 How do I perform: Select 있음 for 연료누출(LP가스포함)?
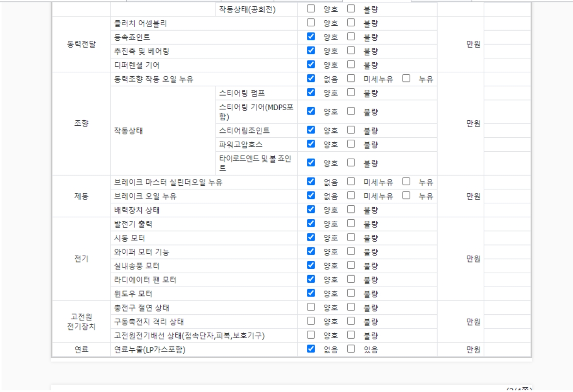click(x=351, y=349)
